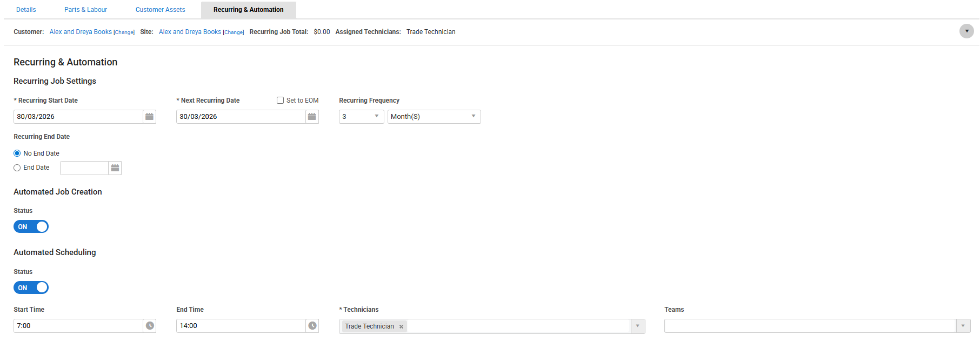The width and height of the screenshot is (980, 348).
Task: Toggle Automated Job Creation status switch
Action: (31, 226)
